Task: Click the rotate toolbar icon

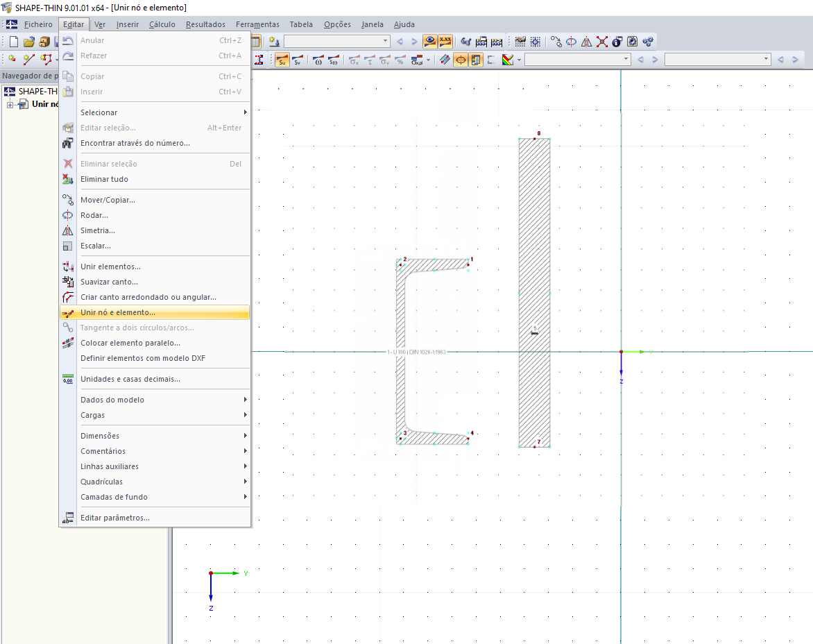Action: coord(572,42)
